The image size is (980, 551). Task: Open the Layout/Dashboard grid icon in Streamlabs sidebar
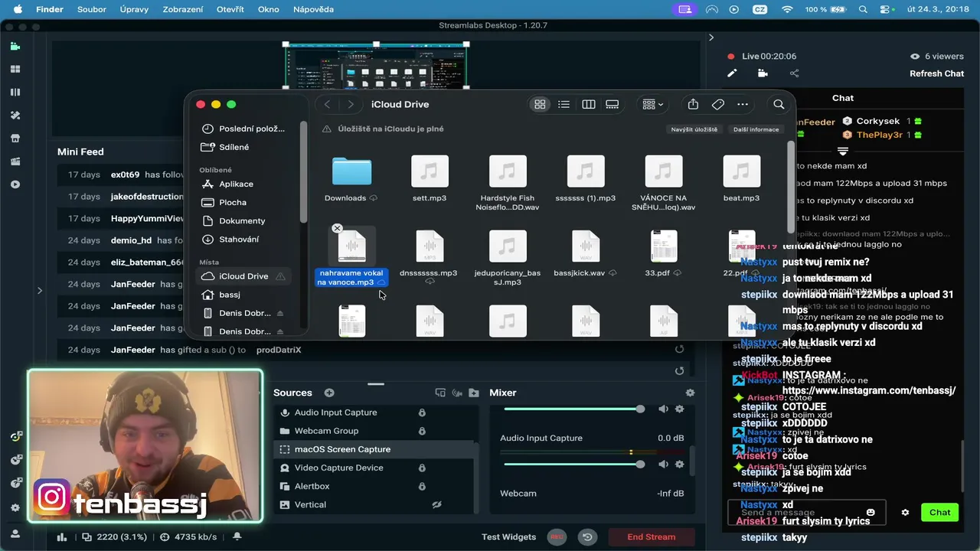(15, 69)
